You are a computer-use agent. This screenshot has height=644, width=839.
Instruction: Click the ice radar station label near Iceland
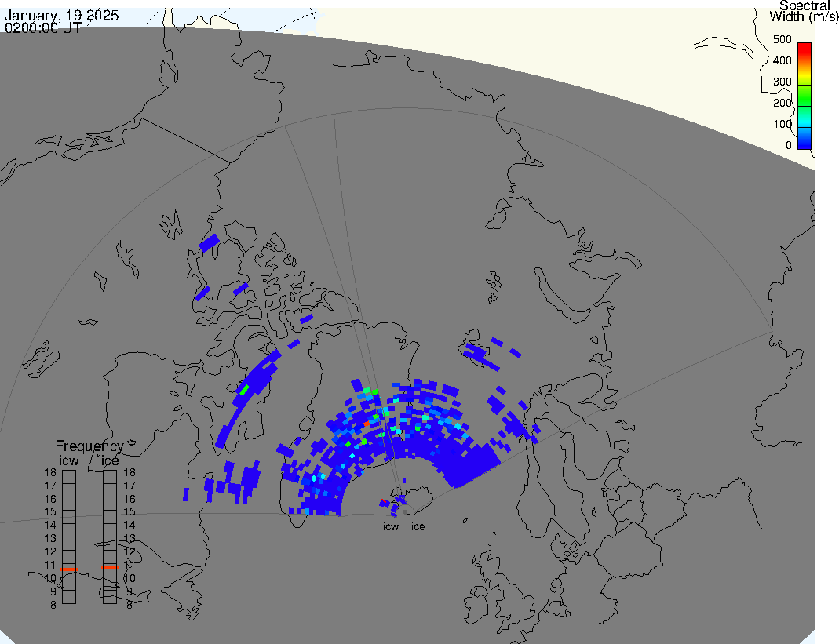pyautogui.click(x=418, y=527)
